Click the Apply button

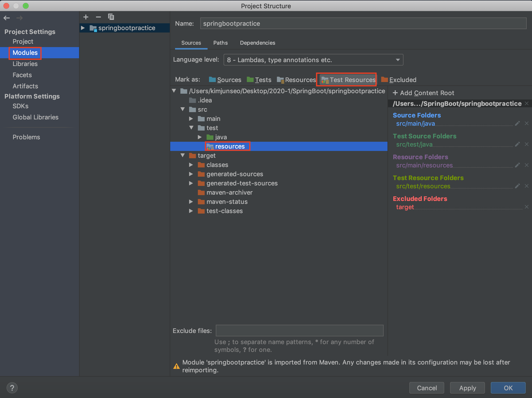(467, 388)
